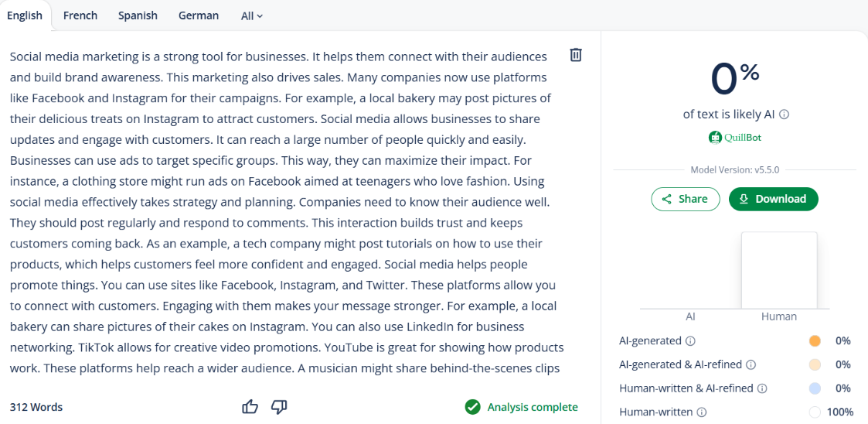This screenshot has height=424, width=868.
Task: Click info icon beside 'likely AI'
Action: tap(784, 115)
